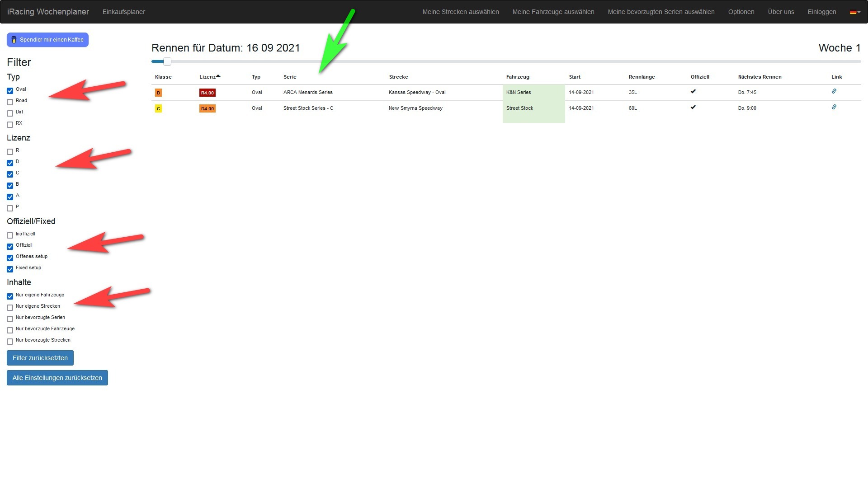Click the red R4.00 license badge

coord(207,93)
